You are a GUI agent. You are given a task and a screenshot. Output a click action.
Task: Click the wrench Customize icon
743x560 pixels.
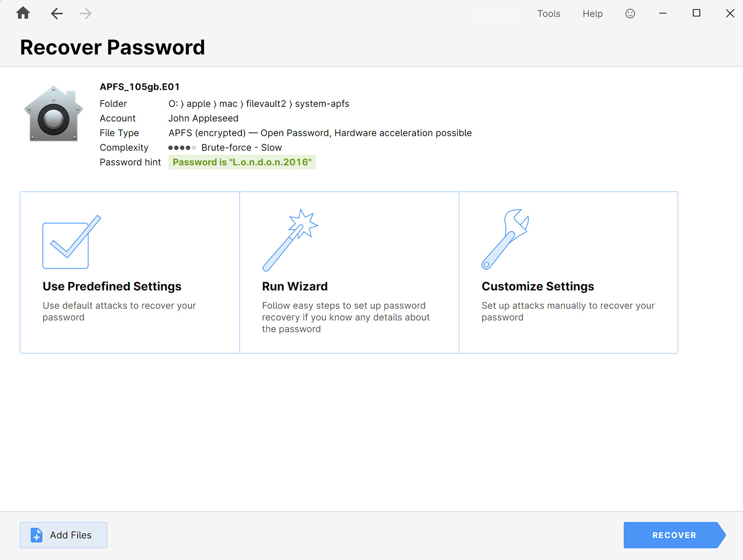click(x=505, y=239)
